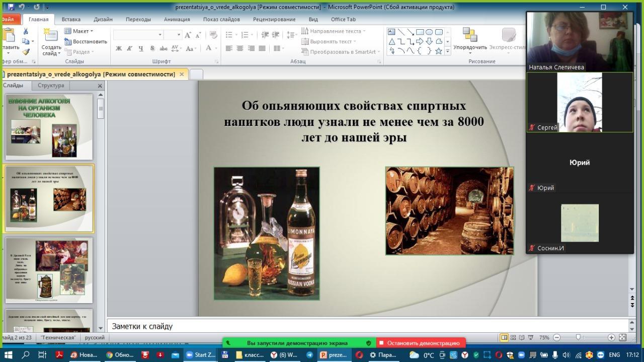Switch to slide sorter view

pyautogui.click(x=513, y=337)
